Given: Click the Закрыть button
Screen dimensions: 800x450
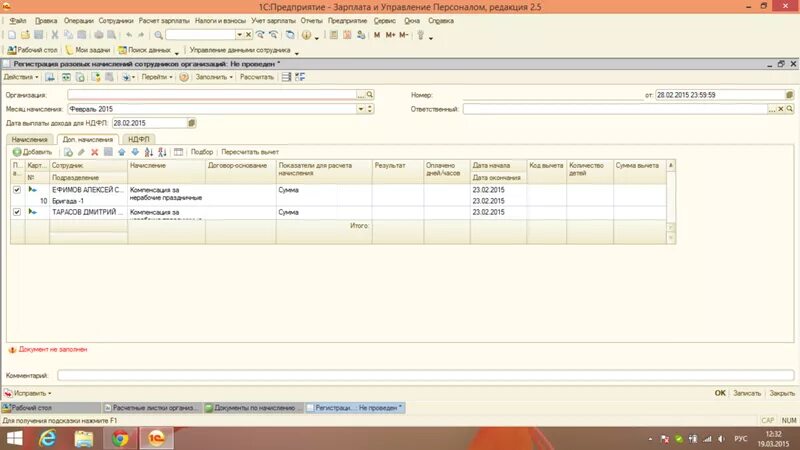Looking at the screenshot, I should (782, 393).
